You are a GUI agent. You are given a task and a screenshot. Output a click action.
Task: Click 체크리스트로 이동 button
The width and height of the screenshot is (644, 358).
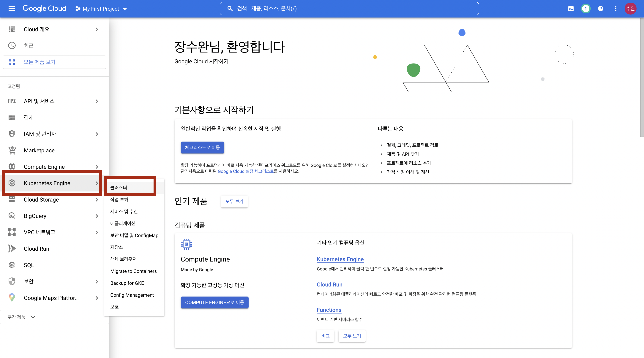pos(202,147)
